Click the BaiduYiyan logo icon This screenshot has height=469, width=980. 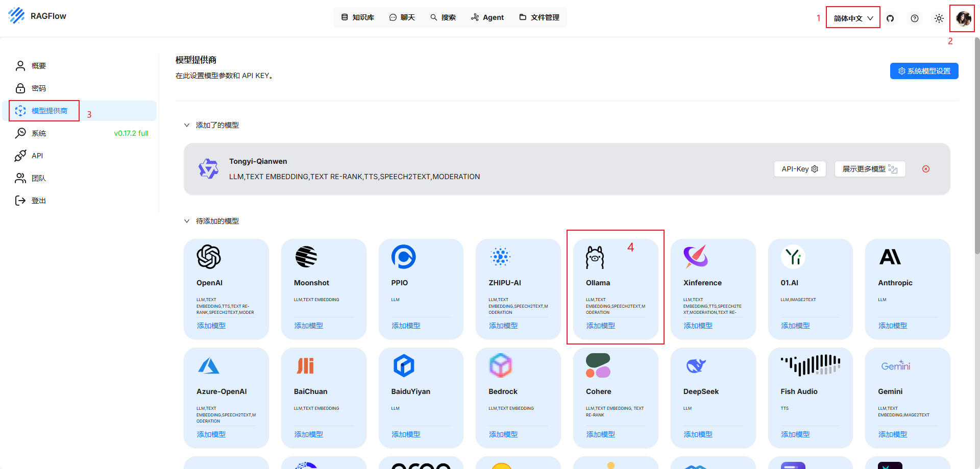tap(404, 365)
